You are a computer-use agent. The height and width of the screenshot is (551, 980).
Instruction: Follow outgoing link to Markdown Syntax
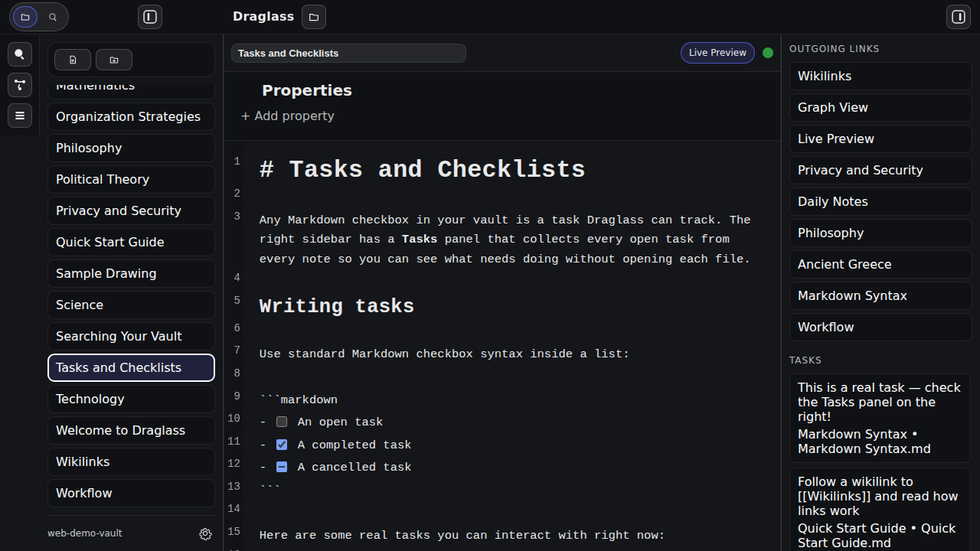tap(880, 296)
